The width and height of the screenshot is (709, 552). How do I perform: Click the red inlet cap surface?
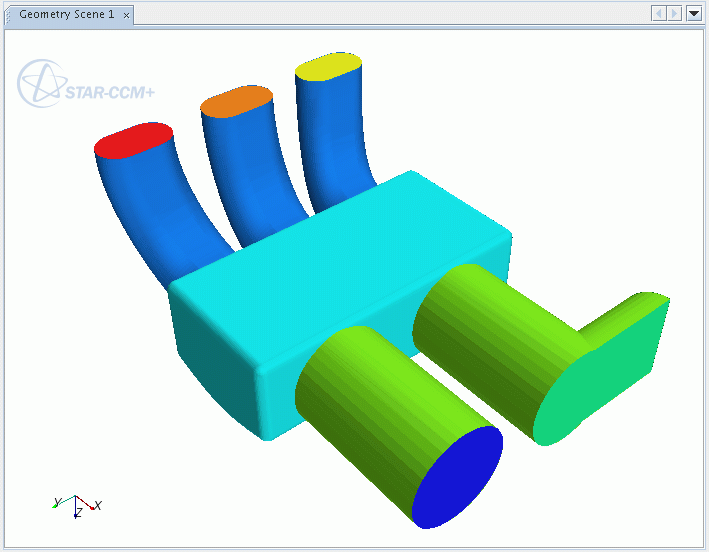pos(133,140)
